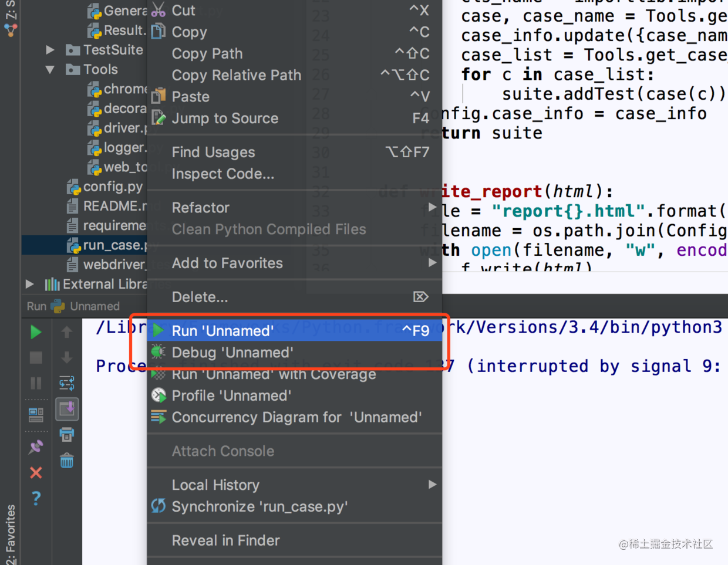Click the Concurrency Diagram icon
Image resolution: width=728 pixels, height=565 pixels.
[x=159, y=417]
